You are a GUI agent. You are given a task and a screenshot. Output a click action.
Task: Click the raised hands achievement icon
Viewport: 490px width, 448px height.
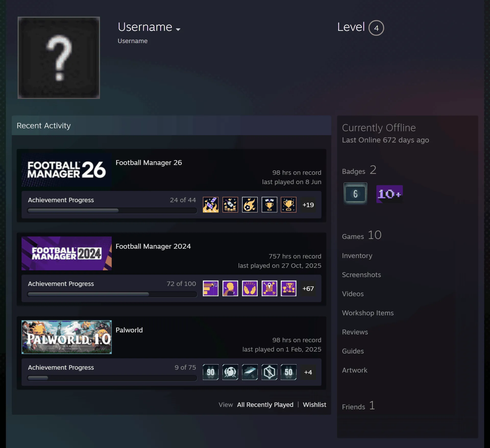pos(250,288)
